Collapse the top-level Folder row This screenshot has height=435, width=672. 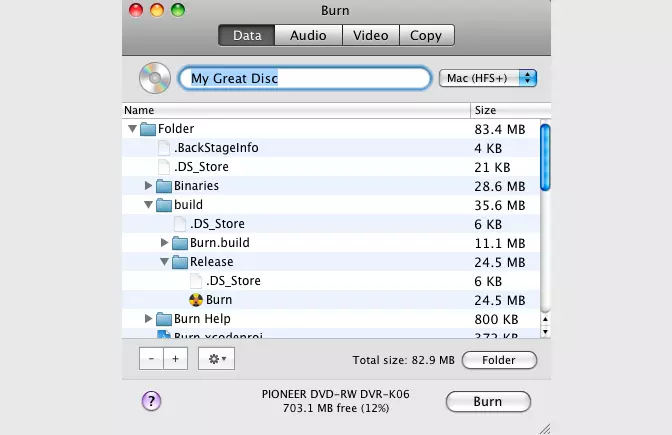tap(132, 129)
